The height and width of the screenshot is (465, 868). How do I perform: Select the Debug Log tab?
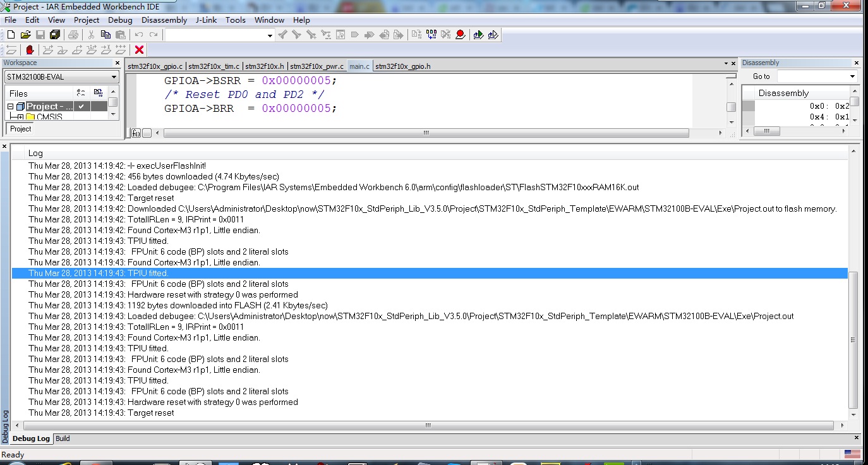tap(31, 438)
